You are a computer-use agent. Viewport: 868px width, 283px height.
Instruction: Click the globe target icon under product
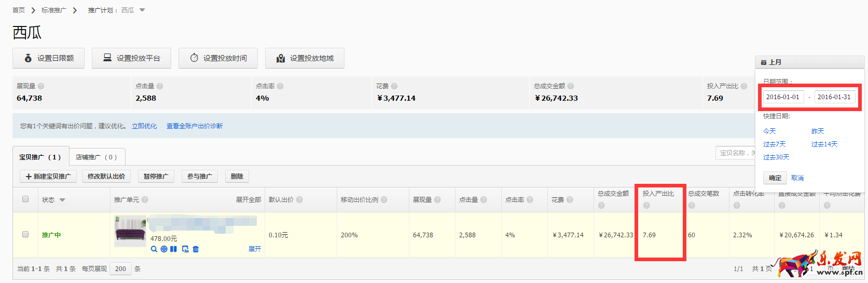coord(164,249)
